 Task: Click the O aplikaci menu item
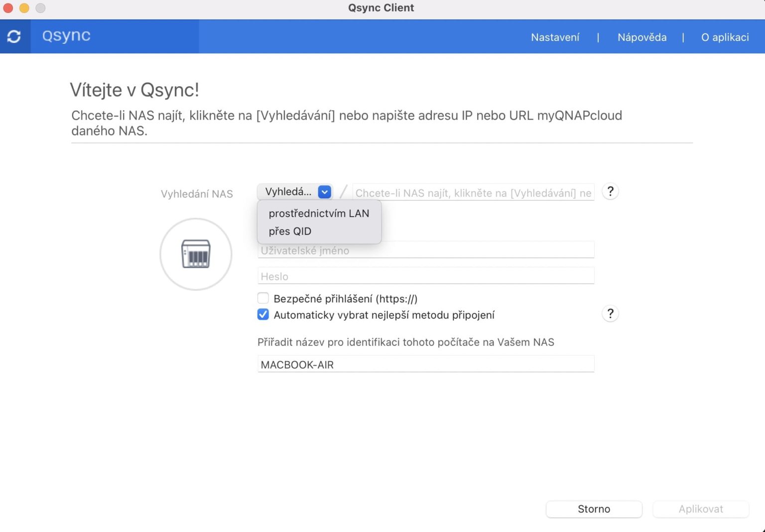pos(725,37)
